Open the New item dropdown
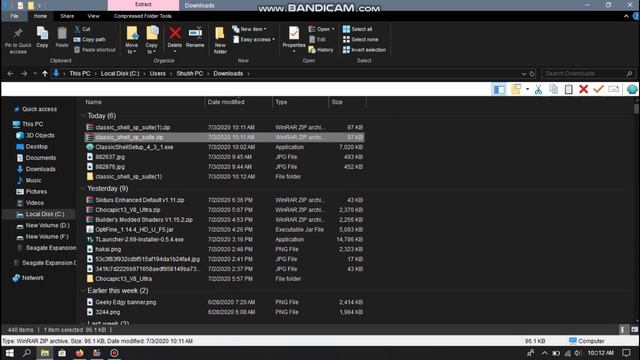The width and height of the screenshot is (640, 360). pyautogui.click(x=249, y=29)
